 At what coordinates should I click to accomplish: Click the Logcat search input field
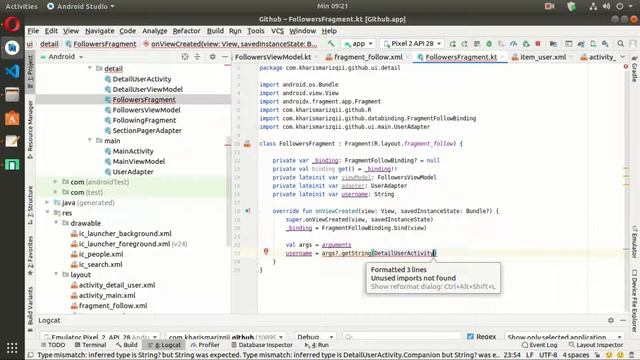coord(402,337)
